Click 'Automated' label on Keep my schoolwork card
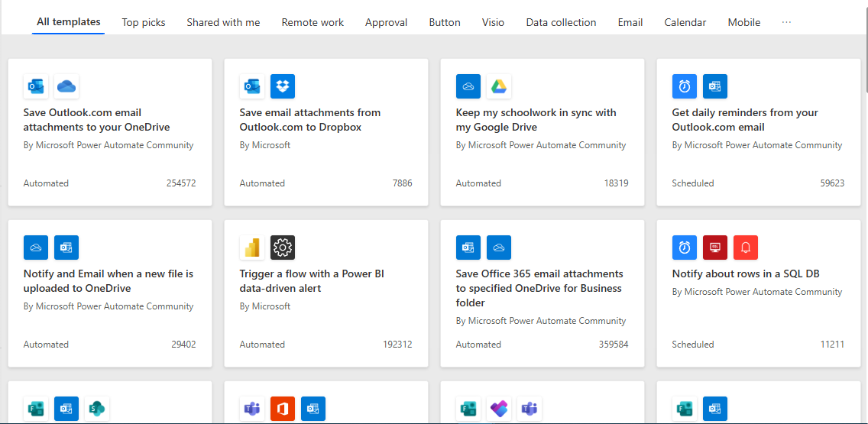This screenshot has height=424, width=868. pyautogui.click(x=479, y=183)
